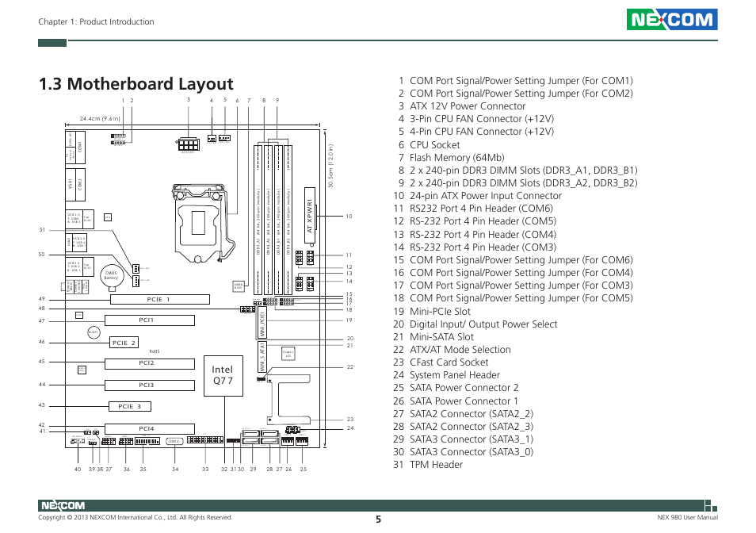Select 'RS-232 Port 4 Pin Header (COM5)'
This screenshot has height=533, width=756.
tap(483, 221)
